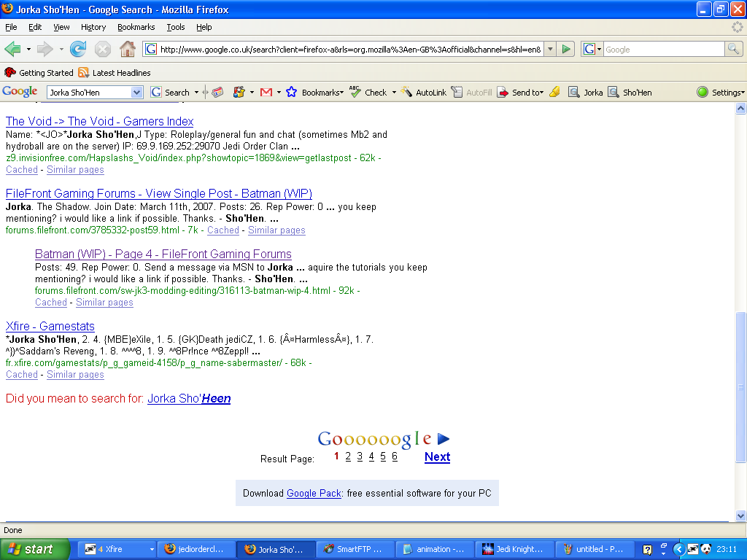Open the Search button options arrow
The width and height of the screenshot is (747, 560).
point(196,93)
